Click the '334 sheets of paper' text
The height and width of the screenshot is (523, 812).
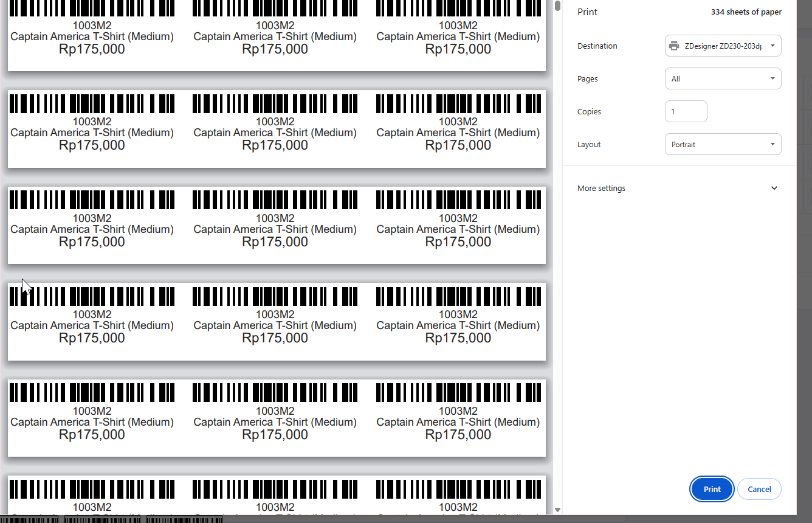(x=746, y=12)
